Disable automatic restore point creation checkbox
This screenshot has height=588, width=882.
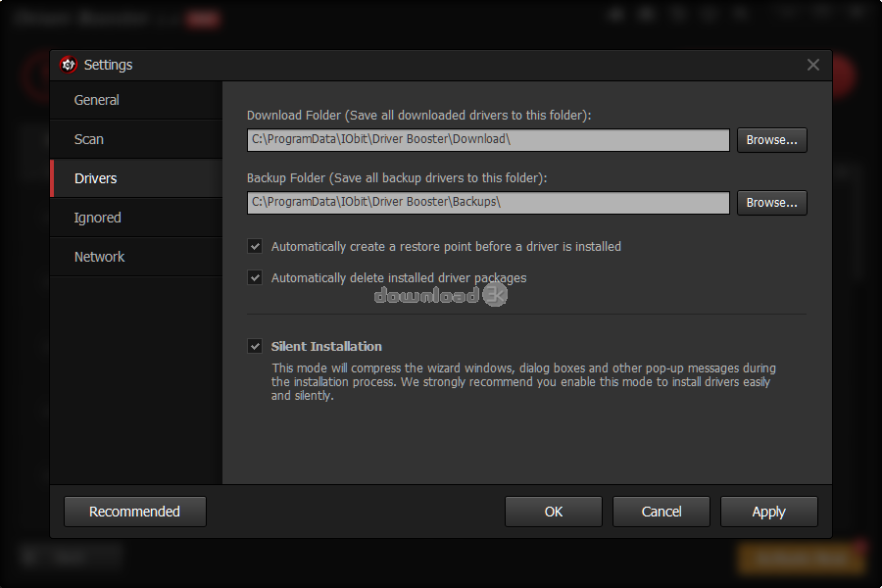[255, 247]
